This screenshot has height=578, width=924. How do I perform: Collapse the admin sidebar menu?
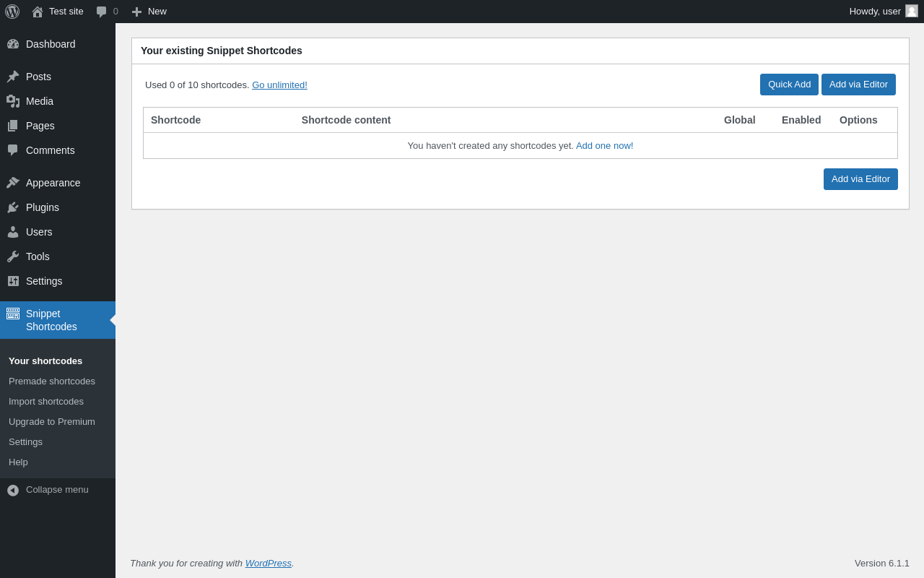click(48, 490)
